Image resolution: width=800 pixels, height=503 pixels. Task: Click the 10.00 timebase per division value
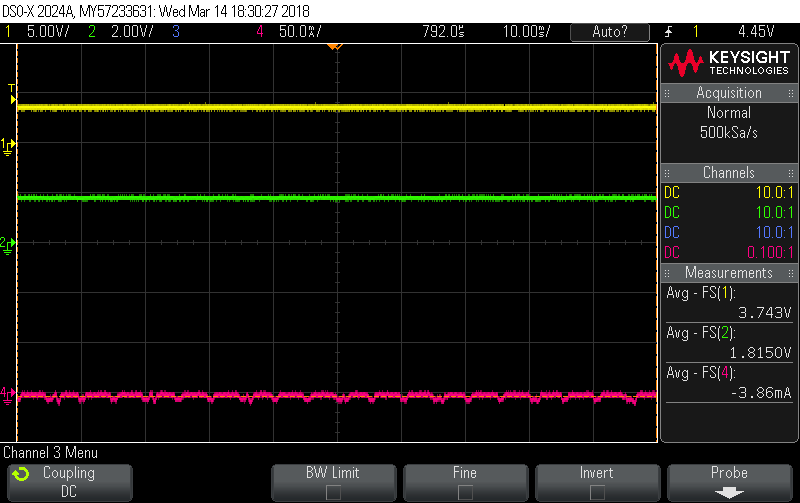tap(527, 32)
